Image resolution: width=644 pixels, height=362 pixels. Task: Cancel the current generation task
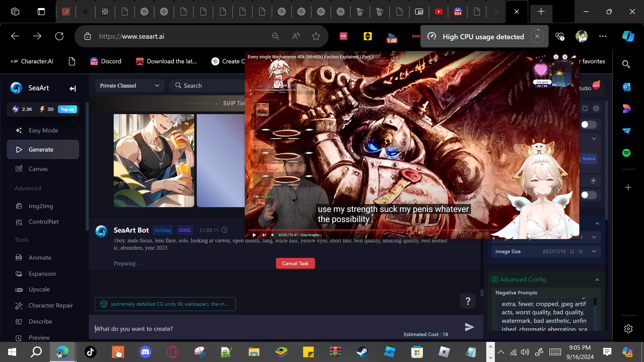(295, 263)
